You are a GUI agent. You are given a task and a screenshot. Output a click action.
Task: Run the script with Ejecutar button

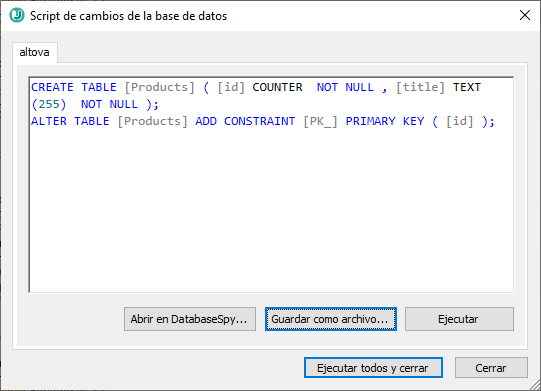click(459, 319)
